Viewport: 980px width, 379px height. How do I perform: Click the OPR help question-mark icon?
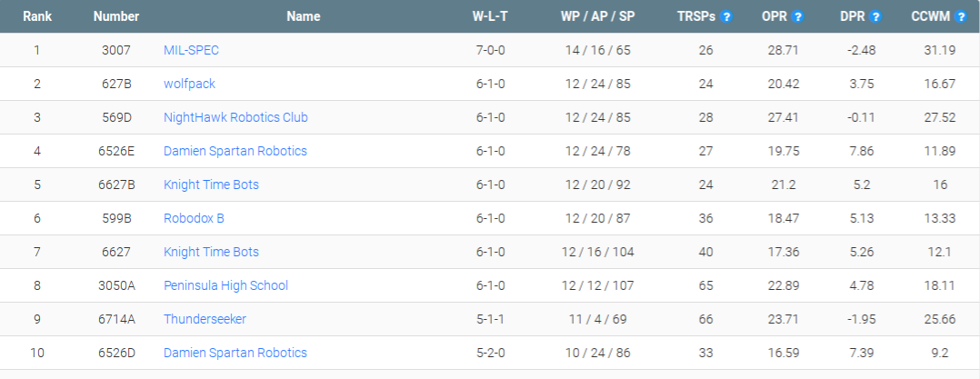(797, 17)
